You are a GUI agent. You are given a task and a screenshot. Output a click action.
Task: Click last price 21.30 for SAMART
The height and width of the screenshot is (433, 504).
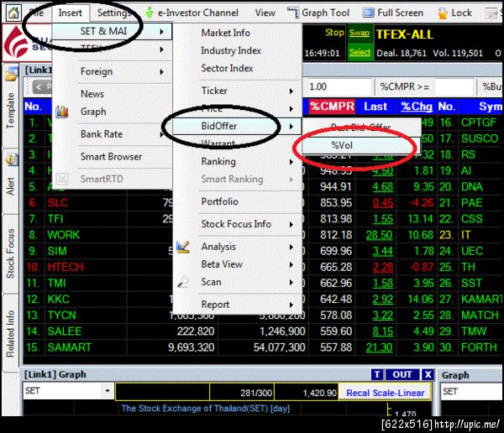click(380, 347)
